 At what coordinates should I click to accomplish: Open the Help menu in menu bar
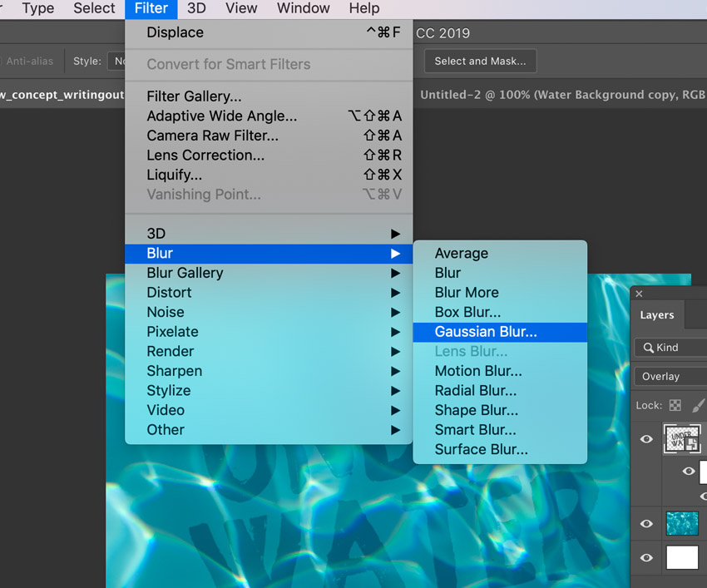point(363,8)
